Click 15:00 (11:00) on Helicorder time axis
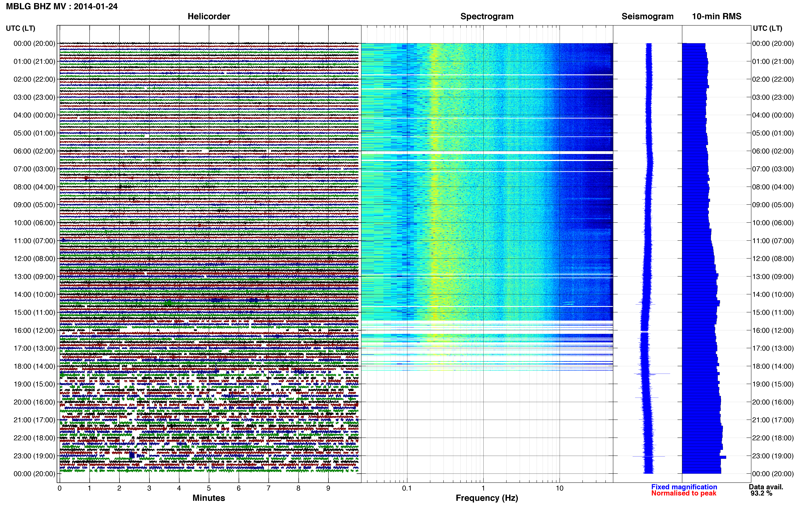 click(34, 312)
